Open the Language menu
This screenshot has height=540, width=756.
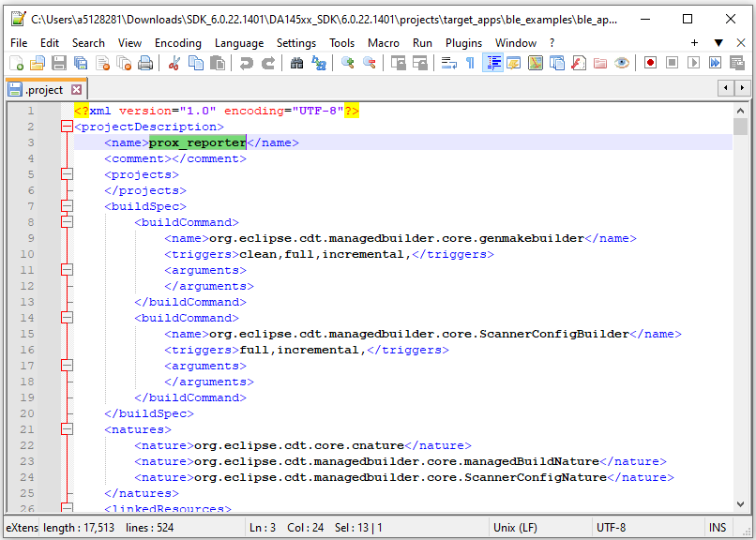pyautogui.click(x=239, y=43)
